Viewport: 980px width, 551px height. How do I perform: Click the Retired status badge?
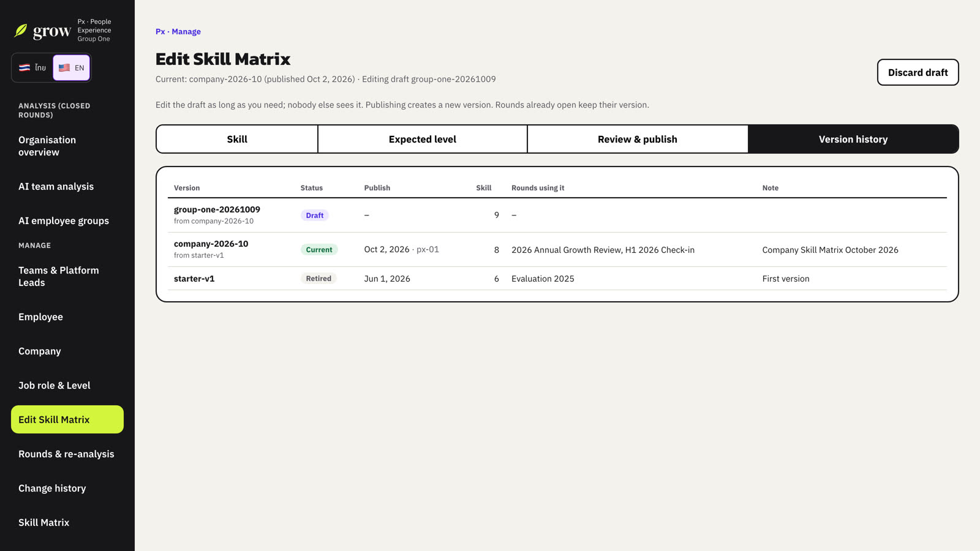(x=318, y=278)
